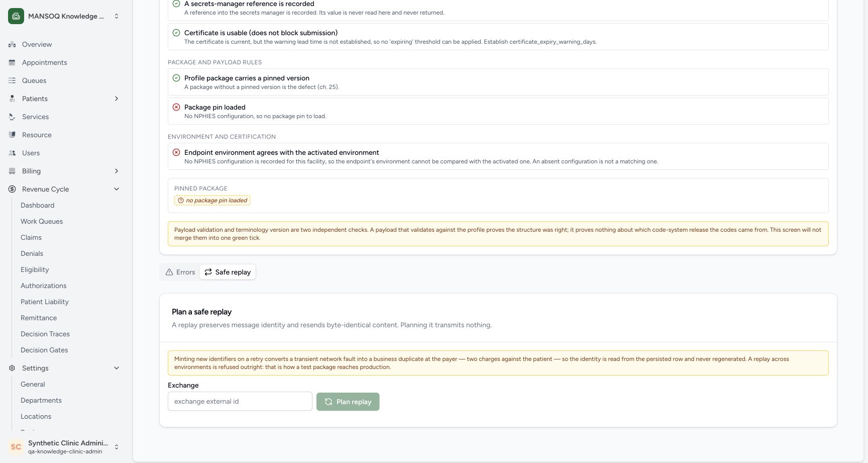This screenshot has height=463, width=868.
Task: Click the MANSOQ organization logo icon
Action: click(x=16, y=16)
